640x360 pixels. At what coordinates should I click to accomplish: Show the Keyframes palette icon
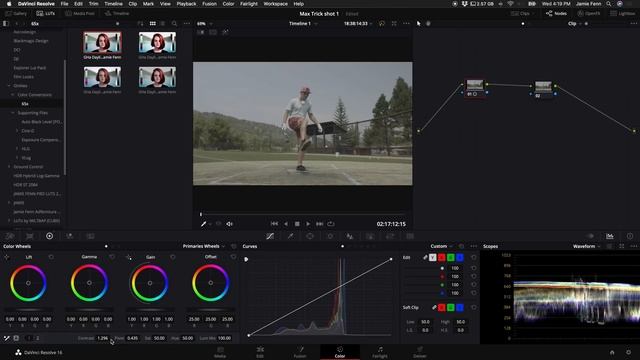pos(590,236)
